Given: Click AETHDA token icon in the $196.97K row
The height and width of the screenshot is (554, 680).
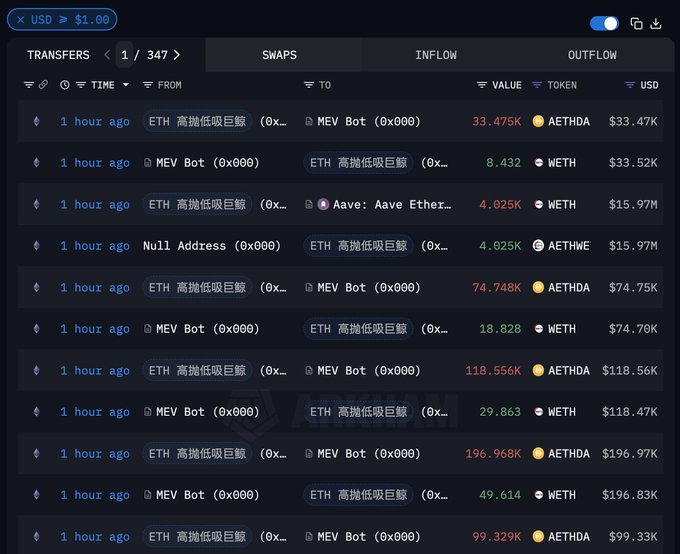Looking at the screenshot, I should pos(538,453).
